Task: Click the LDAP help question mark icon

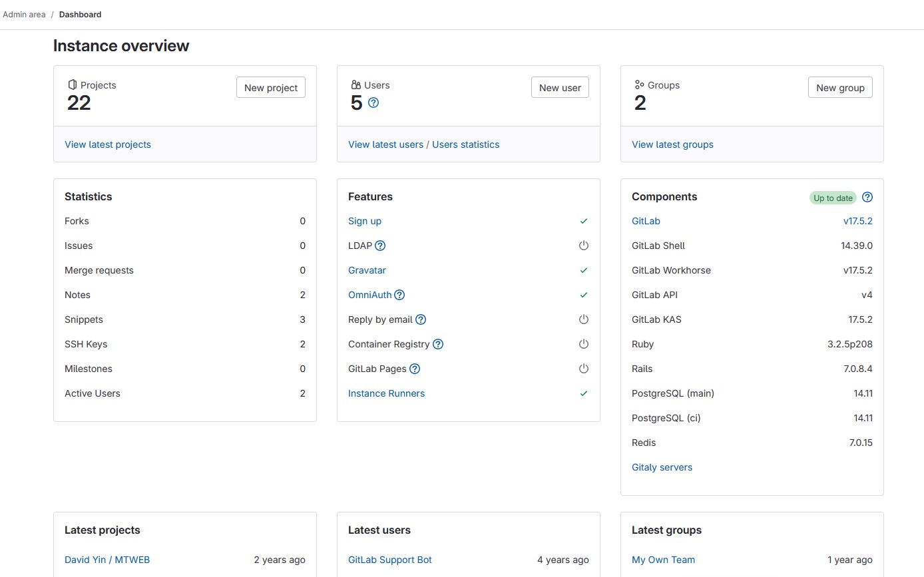Action: point(380,246)
